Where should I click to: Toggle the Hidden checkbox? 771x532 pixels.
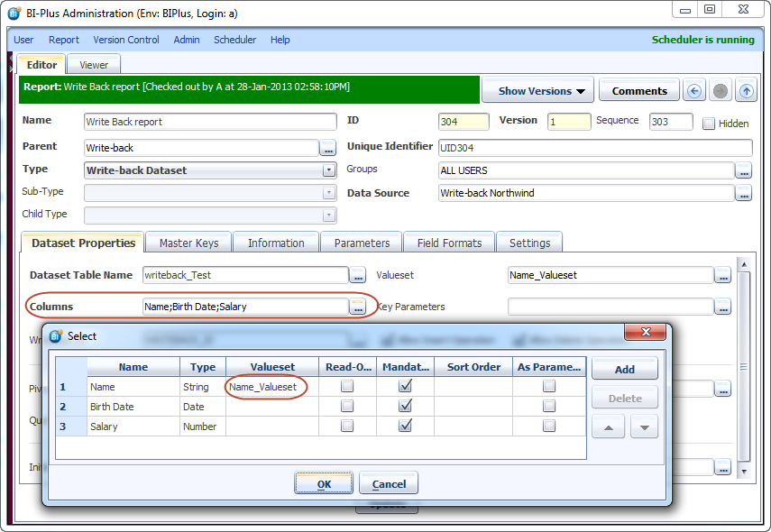pyautogui.click(x=709, y=124)
